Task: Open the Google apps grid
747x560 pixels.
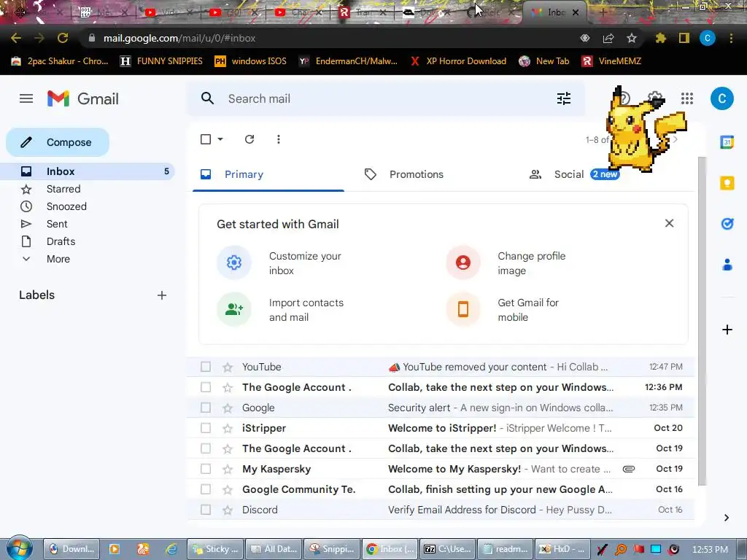Action: tap(687, 98)
